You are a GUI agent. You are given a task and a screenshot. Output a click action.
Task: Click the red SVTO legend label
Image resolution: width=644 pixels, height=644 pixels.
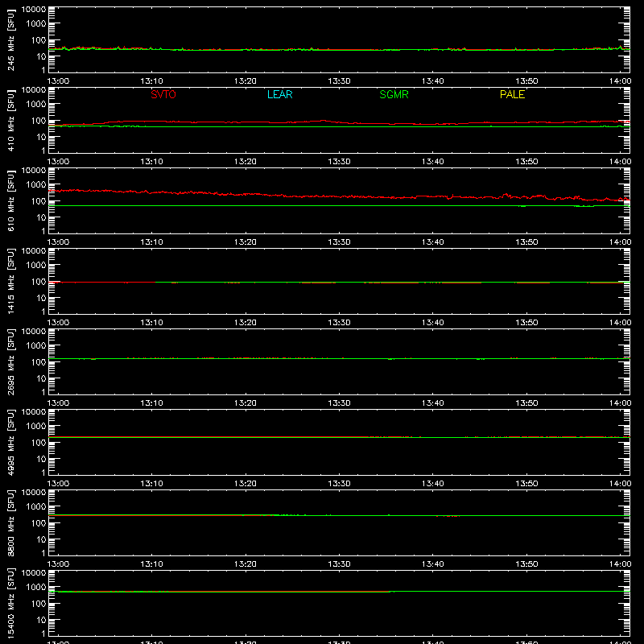tap(163, 94)
